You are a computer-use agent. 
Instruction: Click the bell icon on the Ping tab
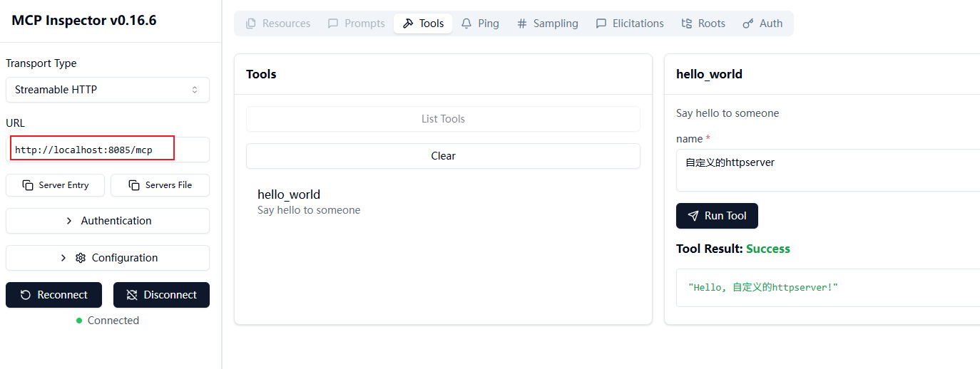(x=466, y=24)
